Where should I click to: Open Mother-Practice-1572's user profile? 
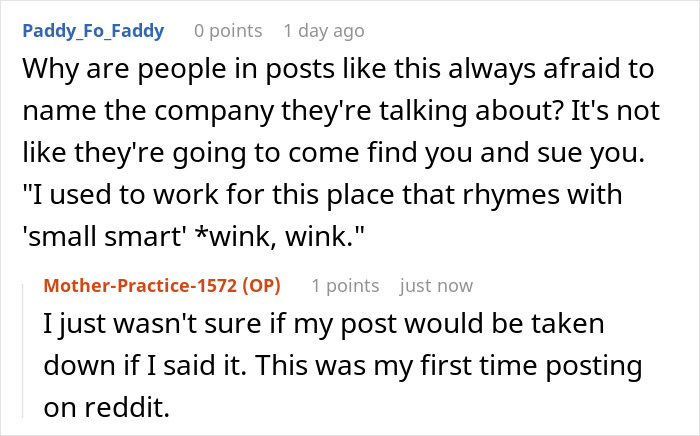point(142,286)
